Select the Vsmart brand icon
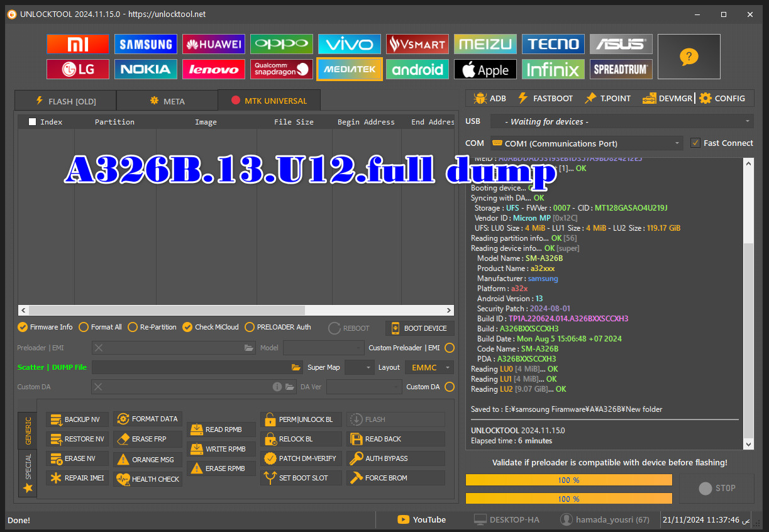The image size is (769, 532). tap(418, 44)
